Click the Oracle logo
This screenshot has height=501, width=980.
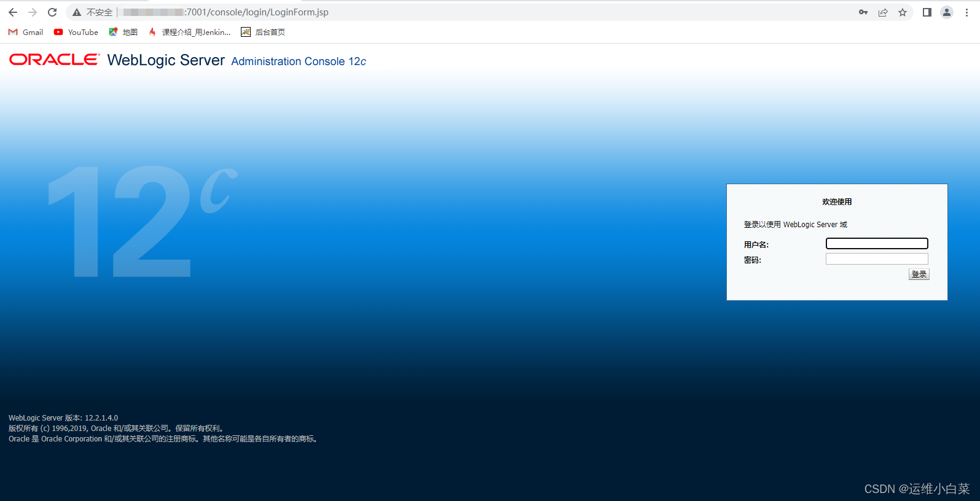tap(54, 60)
